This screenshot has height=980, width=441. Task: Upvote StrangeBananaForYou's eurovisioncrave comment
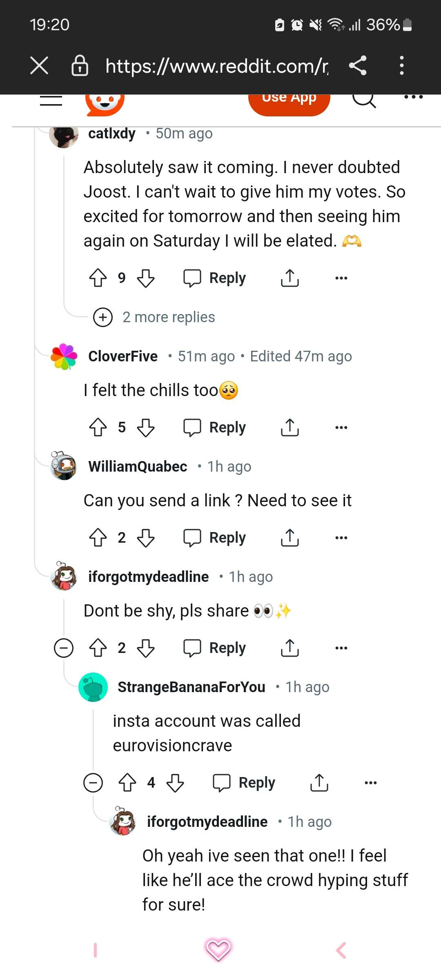[x=127, y=783]
